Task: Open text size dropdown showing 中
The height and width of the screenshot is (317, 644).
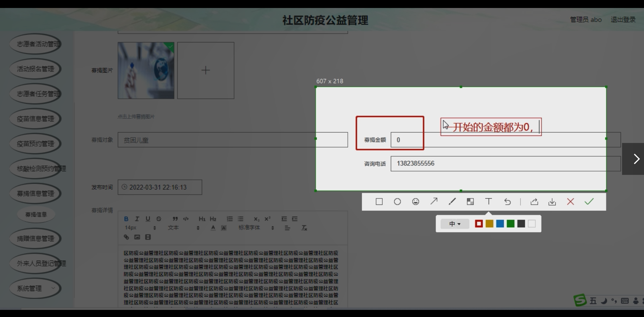Action: pos(454,224)
